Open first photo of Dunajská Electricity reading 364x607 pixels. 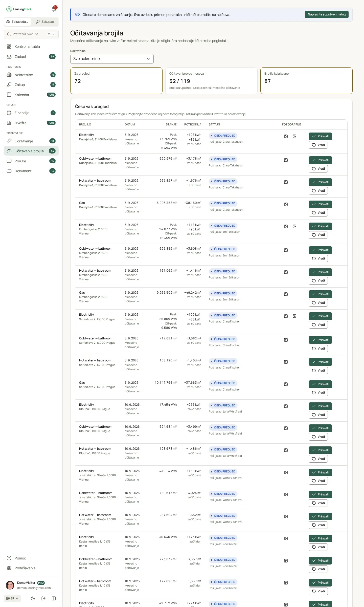click(x=286, y=136)
